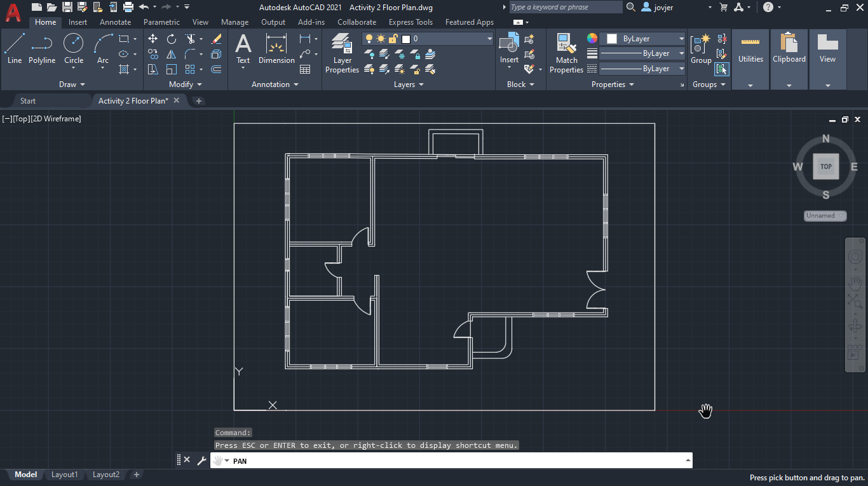Click the Undo arrow icon

coord(144,7)
